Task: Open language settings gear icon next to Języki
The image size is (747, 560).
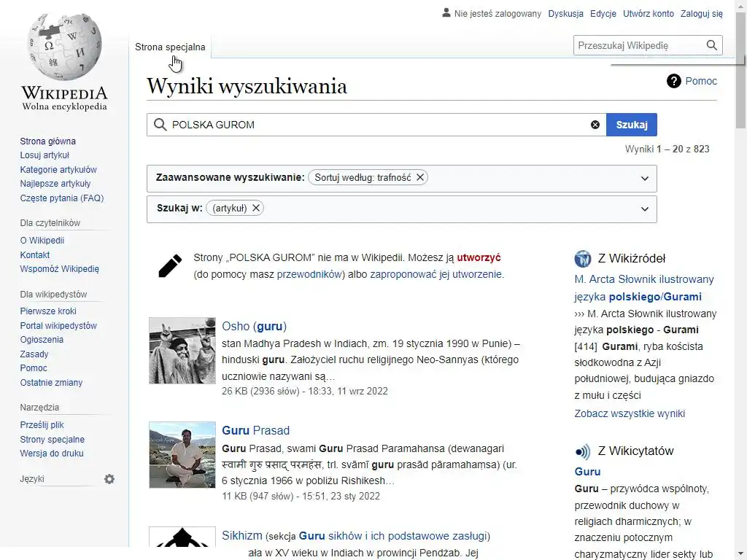Action: coord(109,479)
